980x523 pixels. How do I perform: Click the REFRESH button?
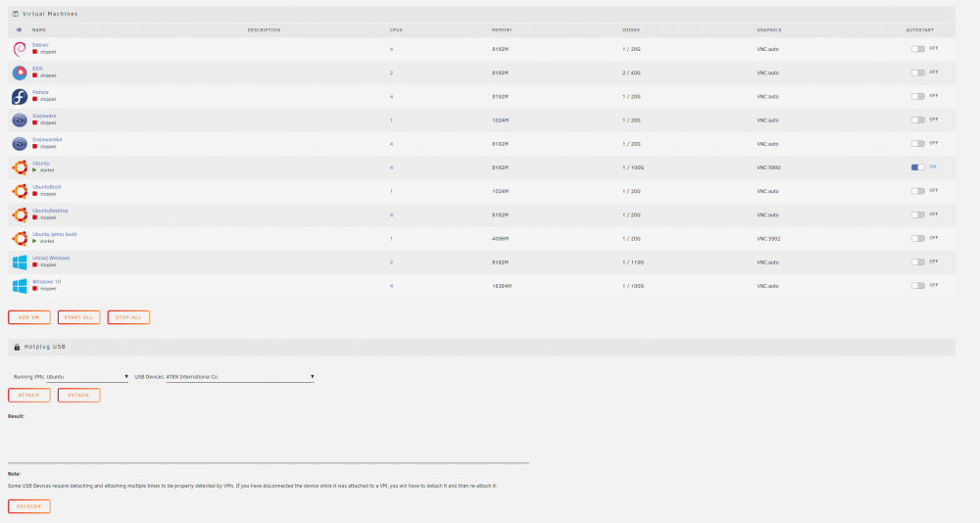[28, 506]
